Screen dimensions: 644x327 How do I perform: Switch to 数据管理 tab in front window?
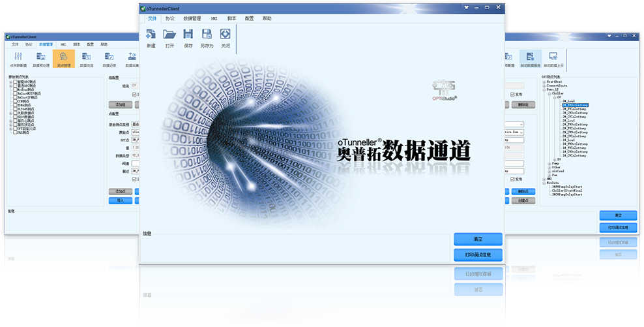(x=192, y=18)
